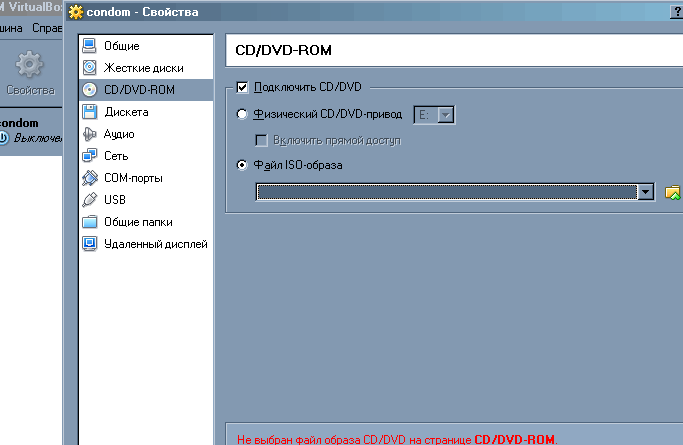683x445 pixels.
Task: Open the Общие папки settings page
Action: (x=146, y=222)
